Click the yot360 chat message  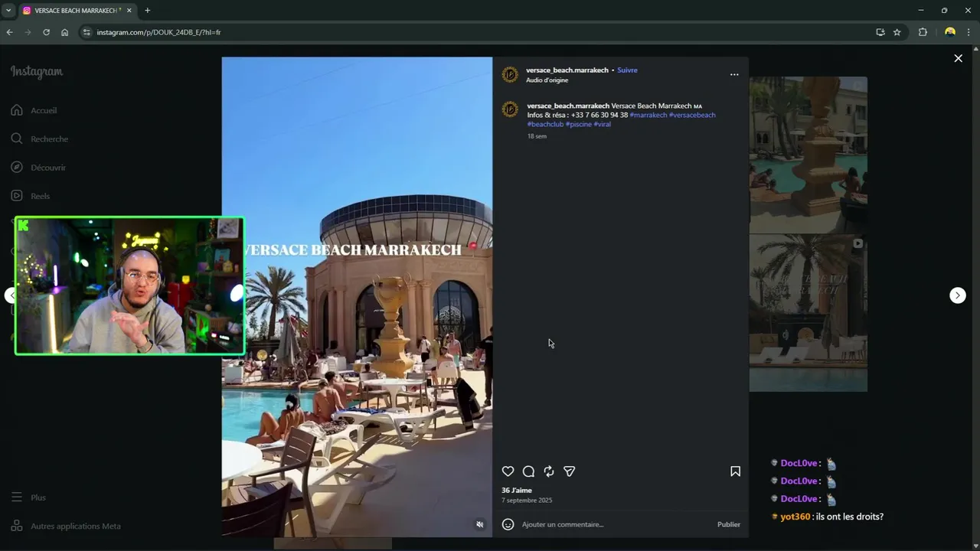pyautogui.click(x=828, y=517)
